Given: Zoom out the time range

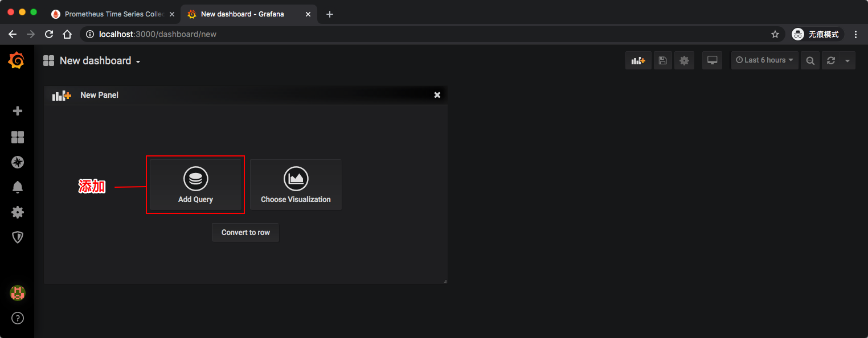Looking at the screenshot, I should click(810, 60).
